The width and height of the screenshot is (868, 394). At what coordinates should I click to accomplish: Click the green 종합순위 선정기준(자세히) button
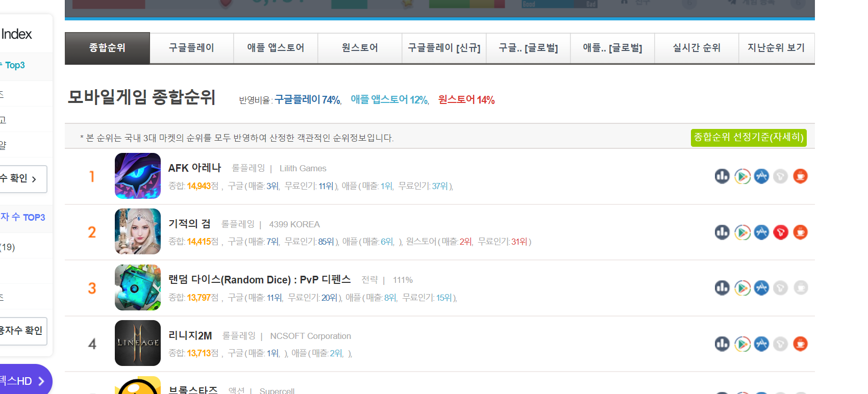click(749, 138)
